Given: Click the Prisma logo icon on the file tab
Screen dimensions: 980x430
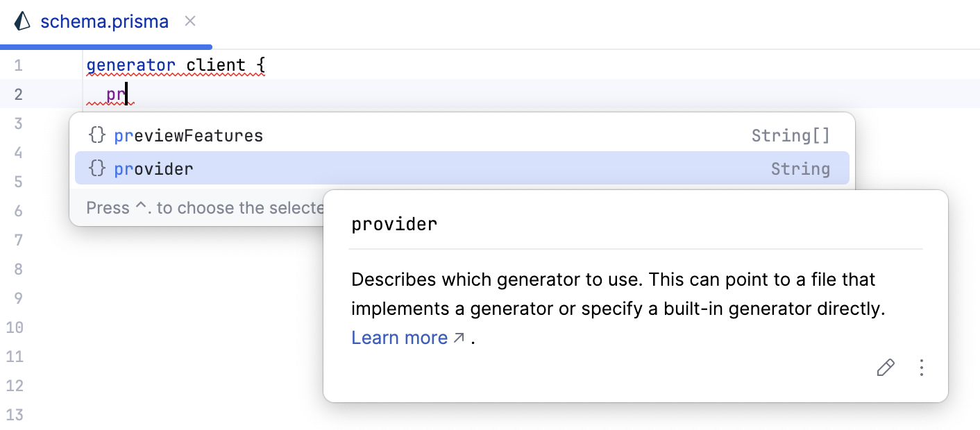Looking at the screenshot, I should coord(21,21).
